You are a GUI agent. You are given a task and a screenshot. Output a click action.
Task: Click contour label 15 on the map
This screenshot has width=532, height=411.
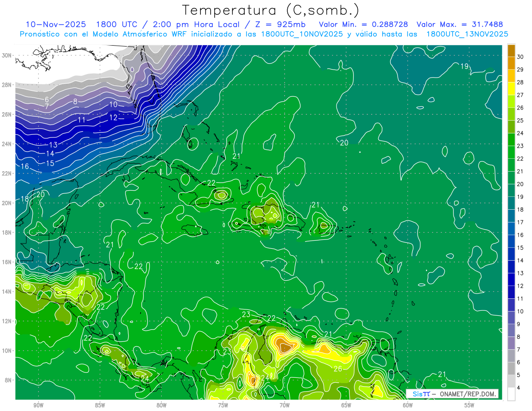(x=50, y=164)
